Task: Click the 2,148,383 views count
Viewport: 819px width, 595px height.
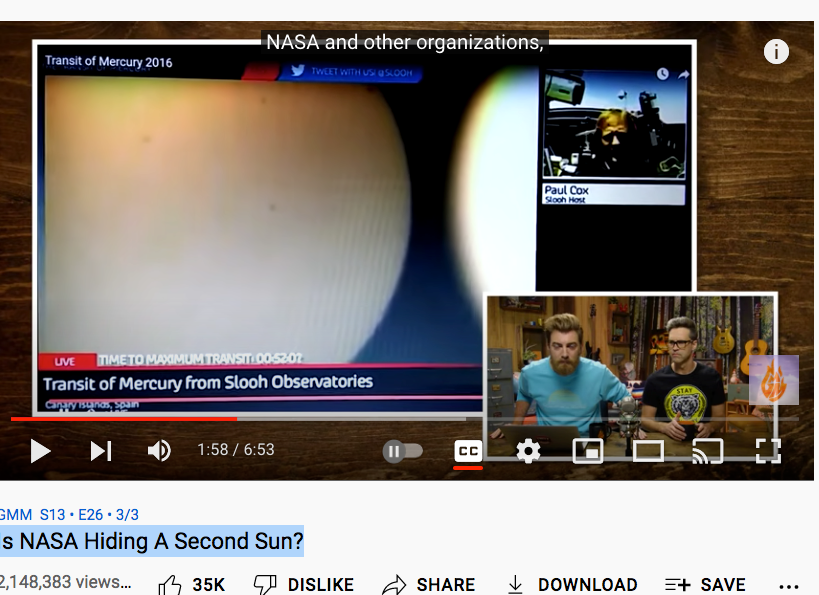Action: (x=65, y=582)
